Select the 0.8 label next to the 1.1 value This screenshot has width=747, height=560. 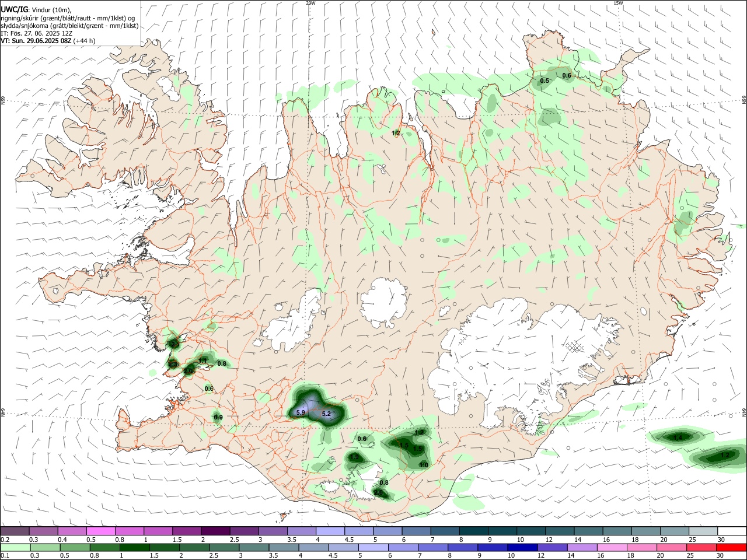click(222, 363)
